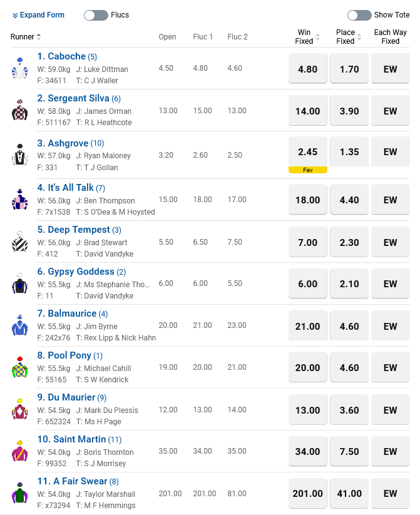Select Ashgrove win odds 2.45
The image size is (420, 515).
(x=307, y=151)
